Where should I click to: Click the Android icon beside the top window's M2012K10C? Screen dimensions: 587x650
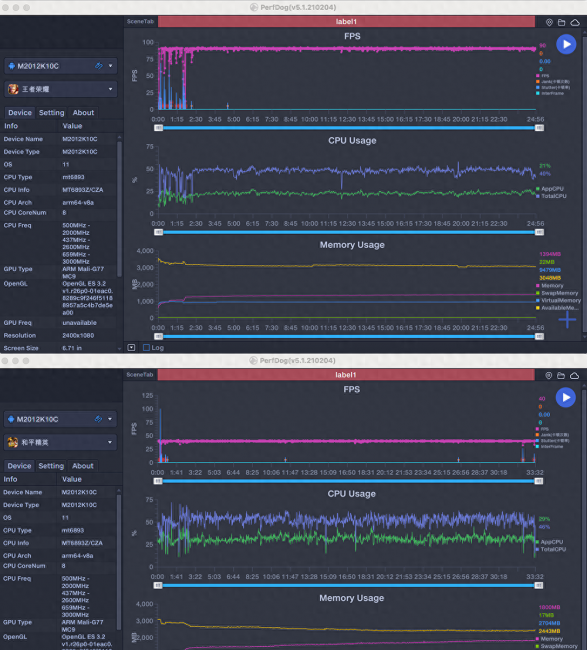(12, 66)
